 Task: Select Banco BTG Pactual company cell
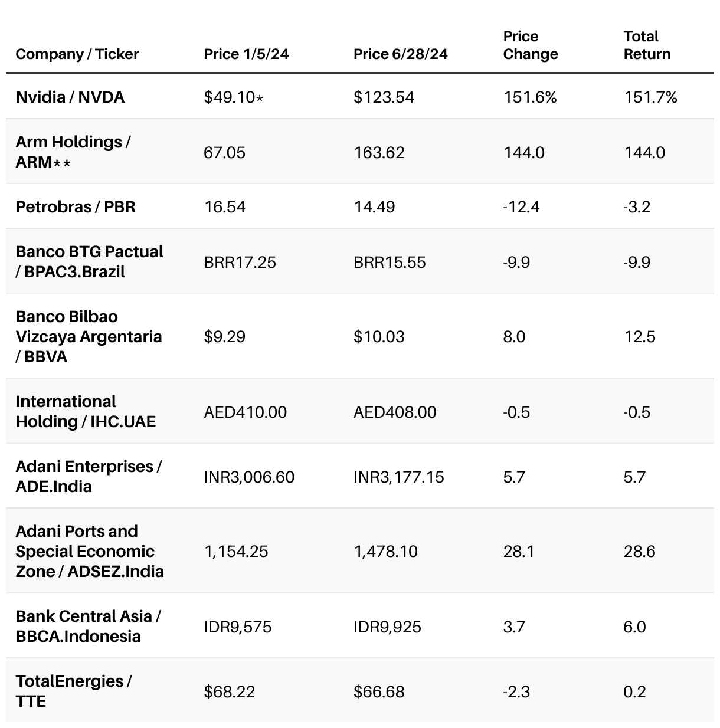[x=89, y=261]
